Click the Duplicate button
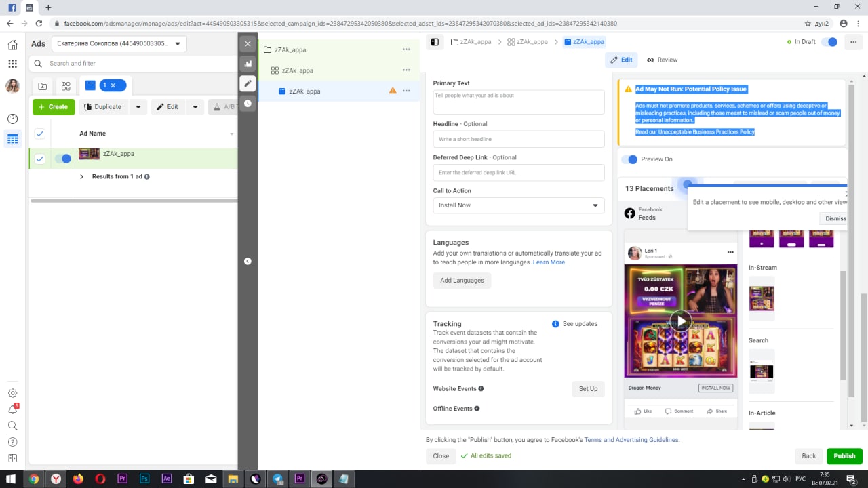The height and width of the screenshot is (488, 868). [x=103, y=107]
